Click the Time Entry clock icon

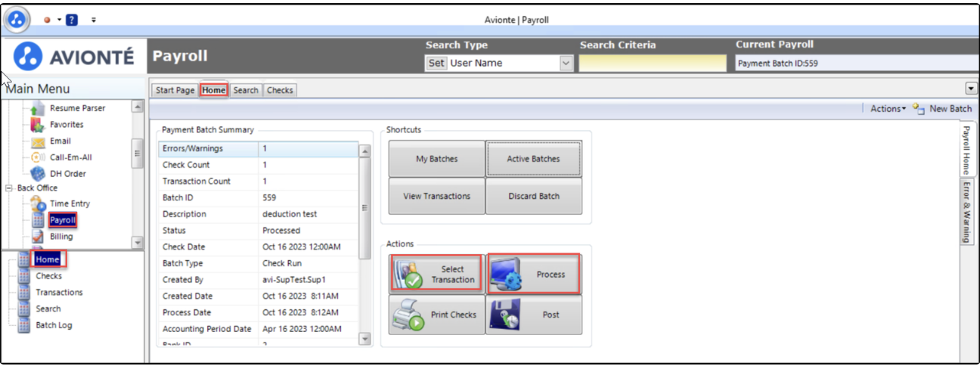click(x=38, y=204)
